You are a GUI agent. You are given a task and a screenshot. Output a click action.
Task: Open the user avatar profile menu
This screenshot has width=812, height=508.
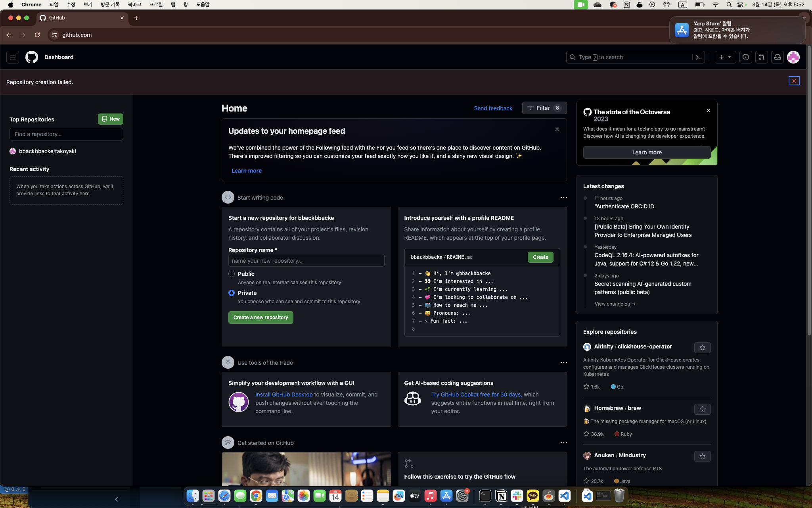pyautogui.click(x=793, y=57)
